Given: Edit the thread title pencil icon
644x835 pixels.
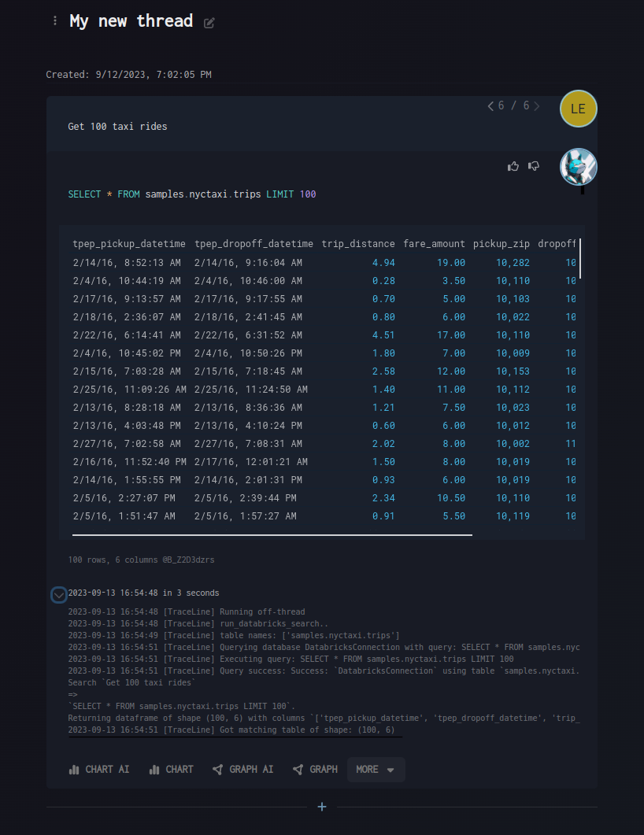Looking at the screenshot, I should click(x=209, y=23).
